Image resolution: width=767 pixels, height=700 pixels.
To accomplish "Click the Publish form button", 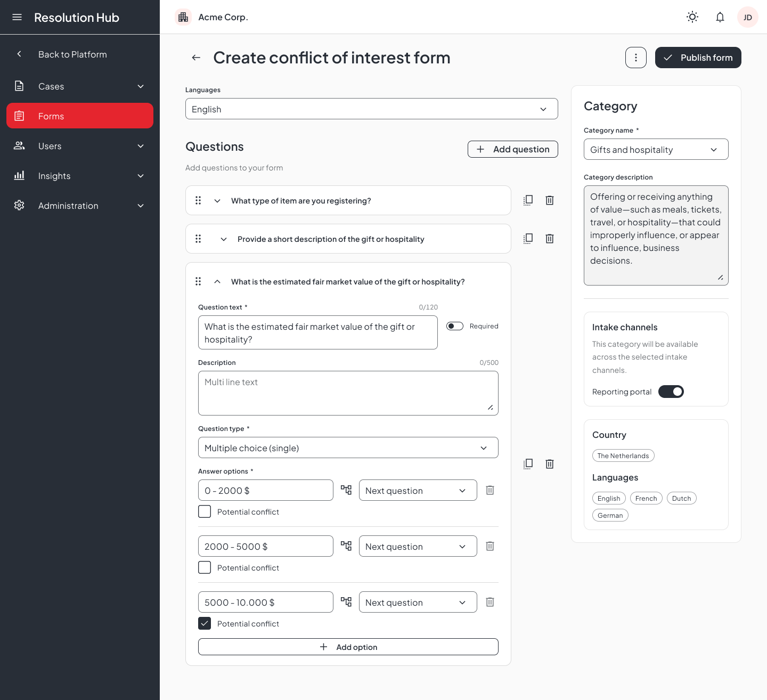I will [698, 58].
